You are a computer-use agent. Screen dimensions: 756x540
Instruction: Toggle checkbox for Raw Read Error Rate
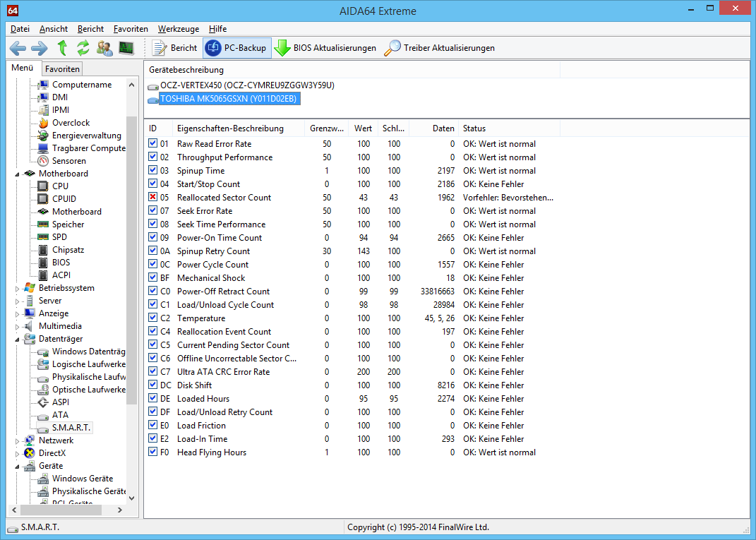153,143
